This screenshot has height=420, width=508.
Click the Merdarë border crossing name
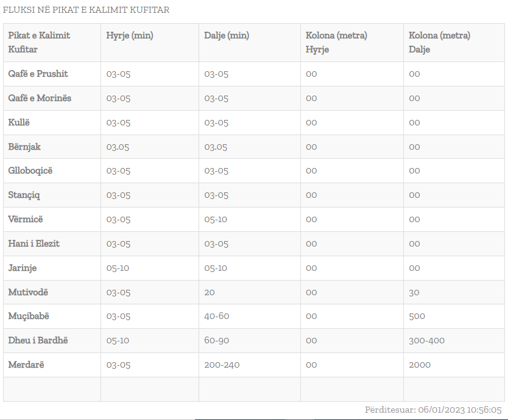[x=26, y=365]
